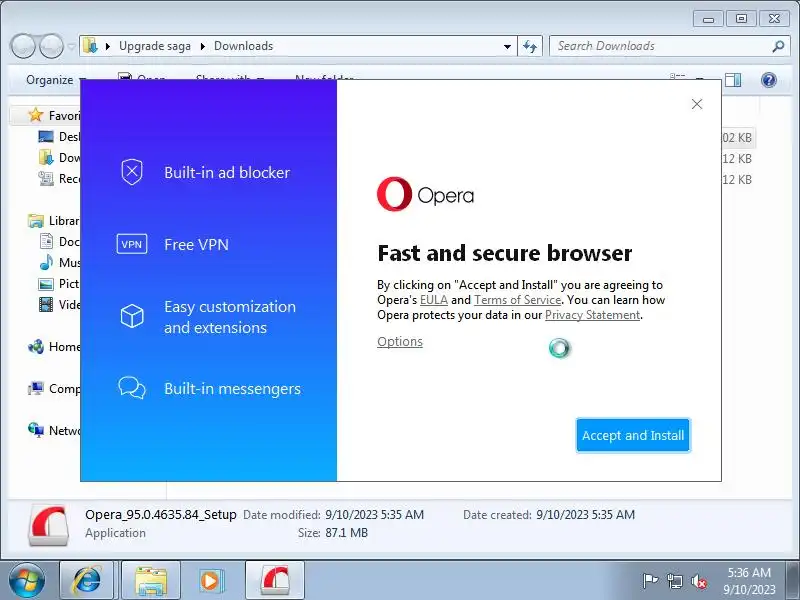Click the Opera setup icon in details pane

point(48,525)
